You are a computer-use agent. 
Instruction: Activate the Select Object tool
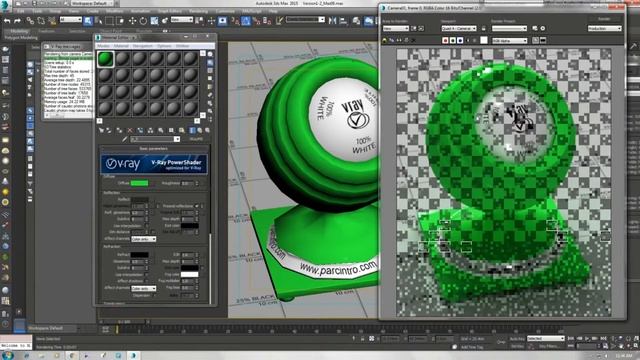click(x=88, y=20)
